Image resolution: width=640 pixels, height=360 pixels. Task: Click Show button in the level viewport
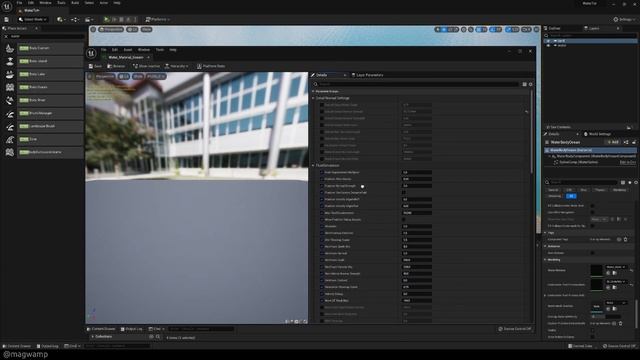[146, 29]
